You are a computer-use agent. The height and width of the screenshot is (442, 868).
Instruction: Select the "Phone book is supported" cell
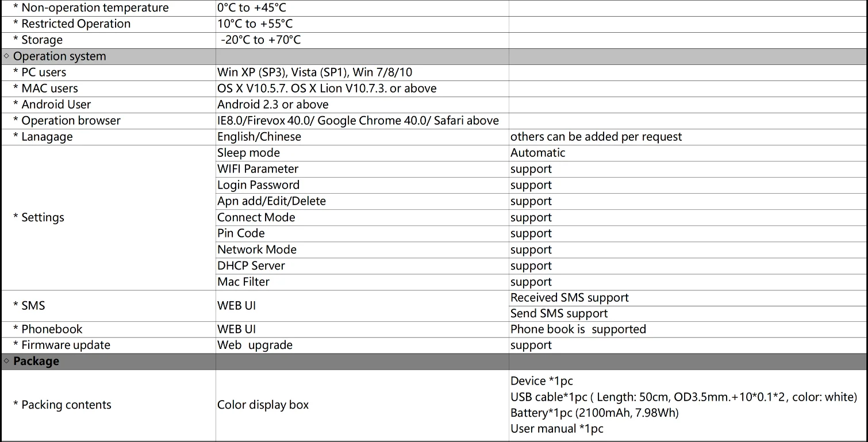pos(578,329)
